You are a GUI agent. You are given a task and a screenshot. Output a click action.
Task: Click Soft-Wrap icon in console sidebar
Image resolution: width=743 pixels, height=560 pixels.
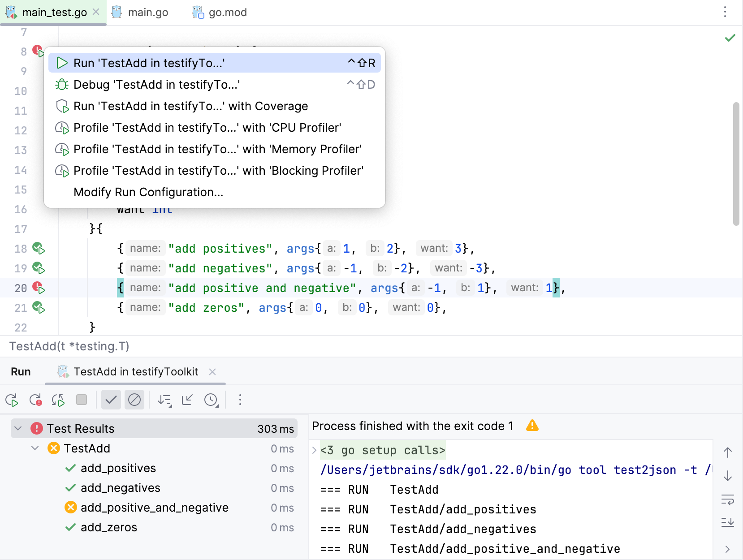tap(727, 500)
